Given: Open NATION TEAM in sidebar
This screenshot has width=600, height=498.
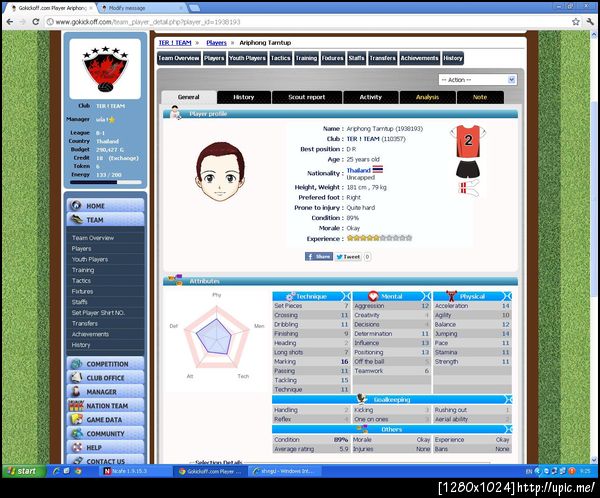Looking at the screenshot, I should click(x=106, y=405).
